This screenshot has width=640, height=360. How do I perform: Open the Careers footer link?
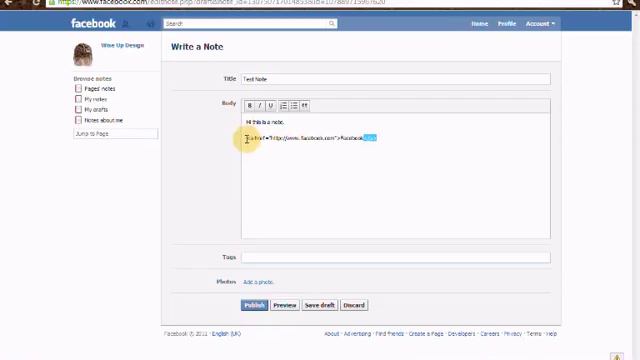pos(489,333)
